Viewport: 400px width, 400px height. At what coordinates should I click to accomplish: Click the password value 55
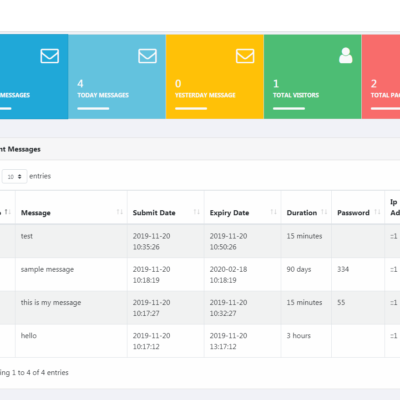[341, 302]
